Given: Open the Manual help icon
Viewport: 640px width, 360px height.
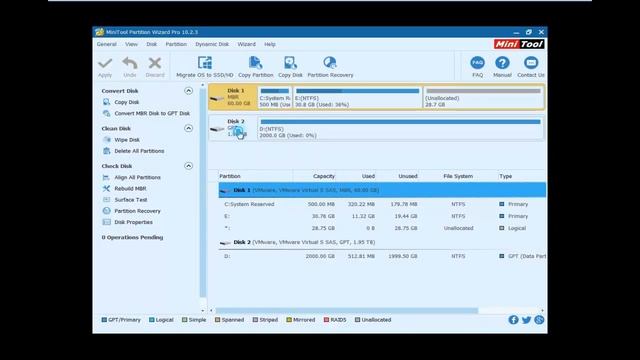Looking at the screenshot, I should point(502,63).
